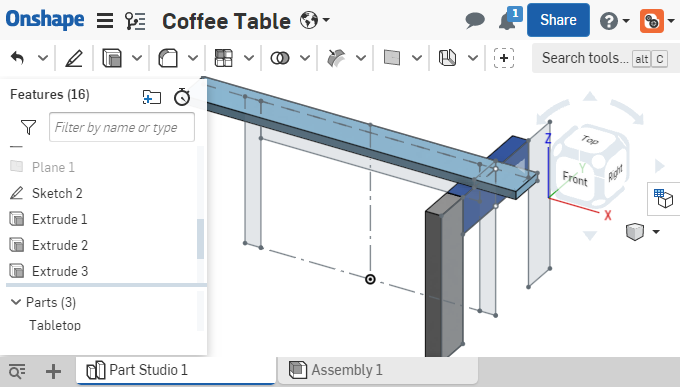The image size is (680, 387).
Task: Open the comments speech bubble
Action: [475, 20]
